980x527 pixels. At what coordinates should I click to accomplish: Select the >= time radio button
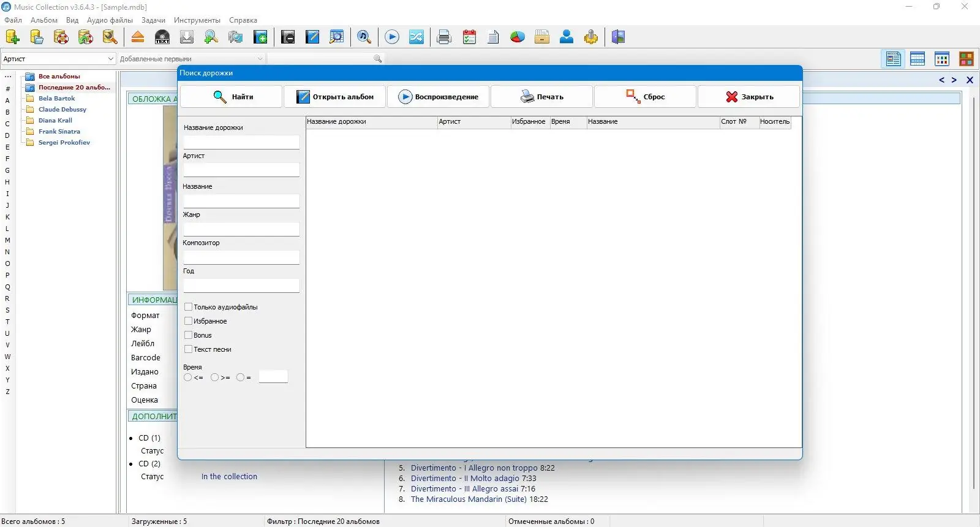pos(214,377)
